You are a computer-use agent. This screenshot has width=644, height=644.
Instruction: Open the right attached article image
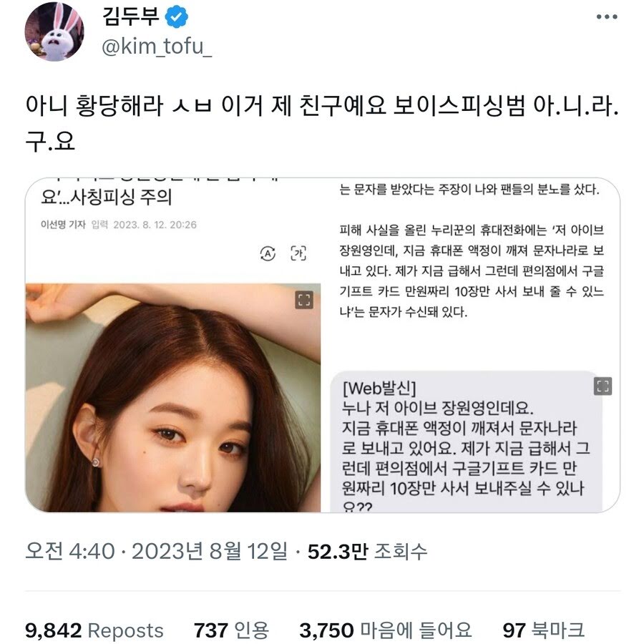[471, 345]
